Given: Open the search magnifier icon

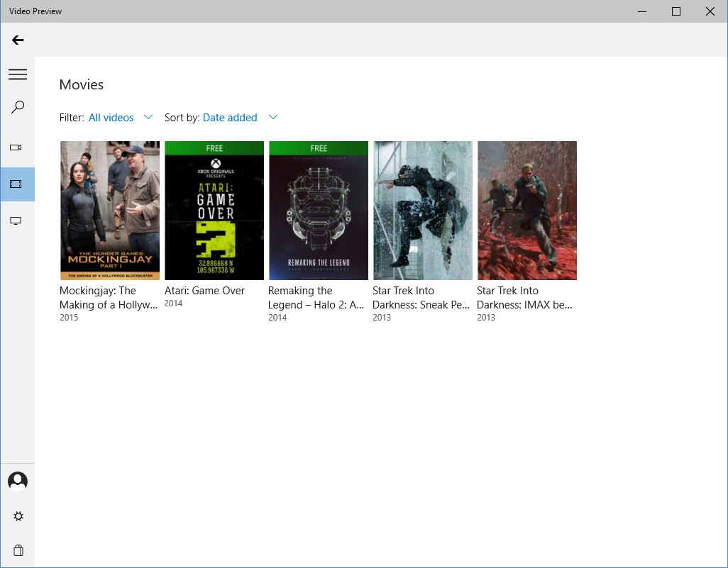Looking at the screenshot, I should click(18, 108).
